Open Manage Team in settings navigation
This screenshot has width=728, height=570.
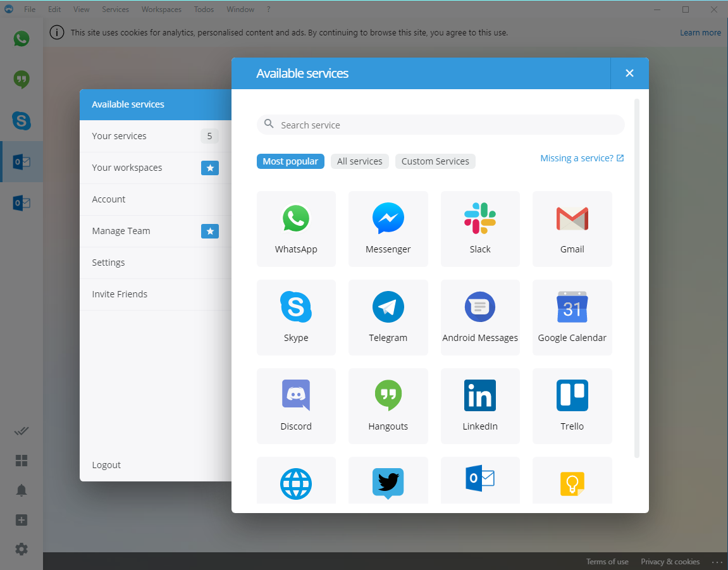(x=156, y=231)
